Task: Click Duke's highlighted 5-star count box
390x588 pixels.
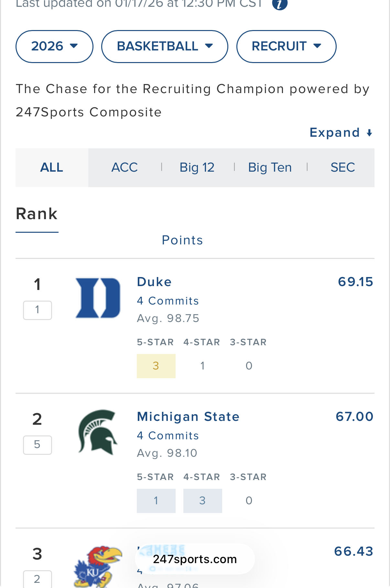Action: 156,366
